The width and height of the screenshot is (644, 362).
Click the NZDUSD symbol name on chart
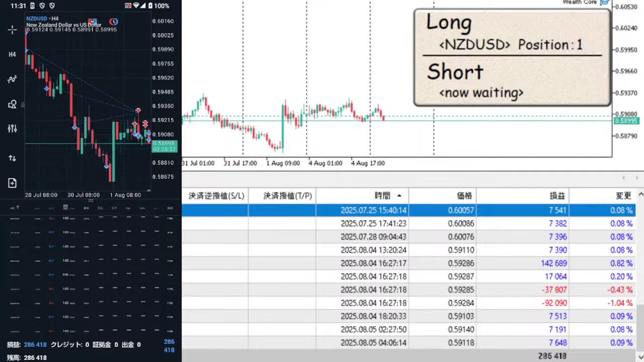(37, 19)
